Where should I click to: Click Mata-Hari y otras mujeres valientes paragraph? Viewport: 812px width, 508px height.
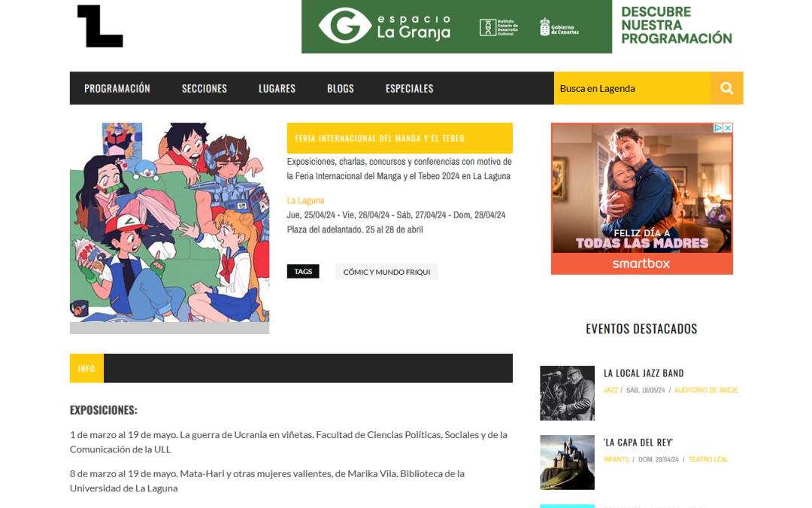click(x=267, y=481)
